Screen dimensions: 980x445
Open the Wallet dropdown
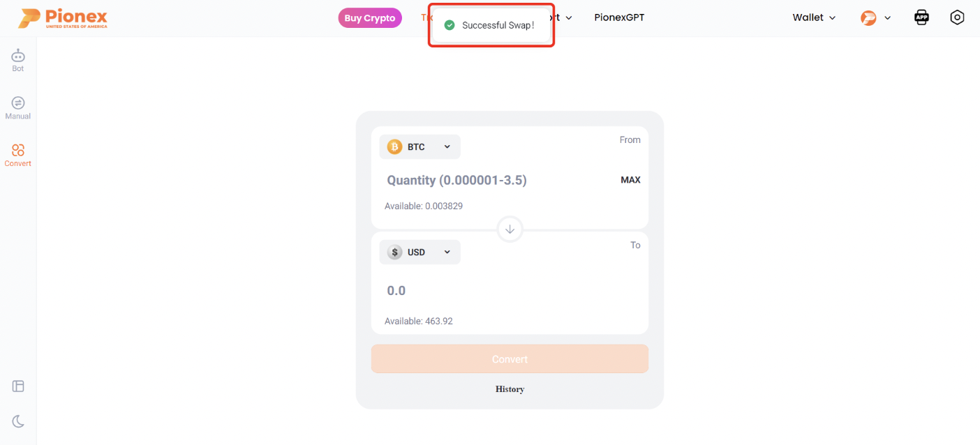point(812,17)
